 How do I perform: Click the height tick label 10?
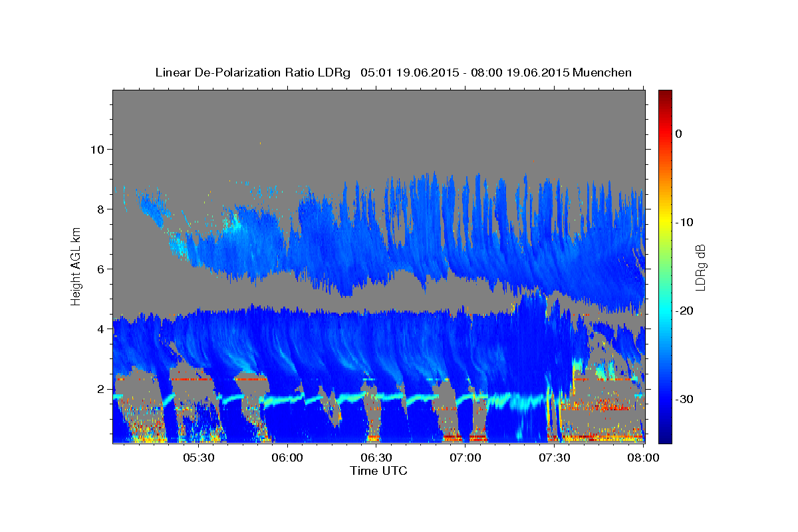98,149
